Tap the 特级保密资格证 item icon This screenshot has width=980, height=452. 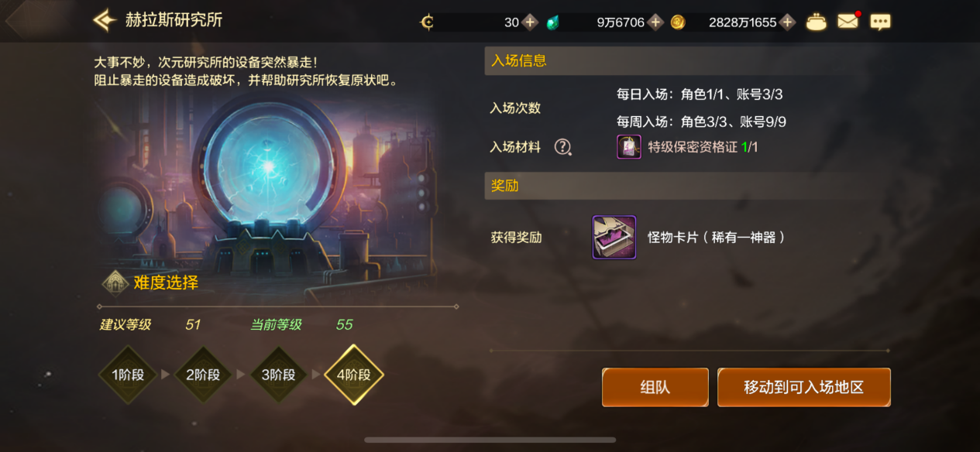[629, 147]
